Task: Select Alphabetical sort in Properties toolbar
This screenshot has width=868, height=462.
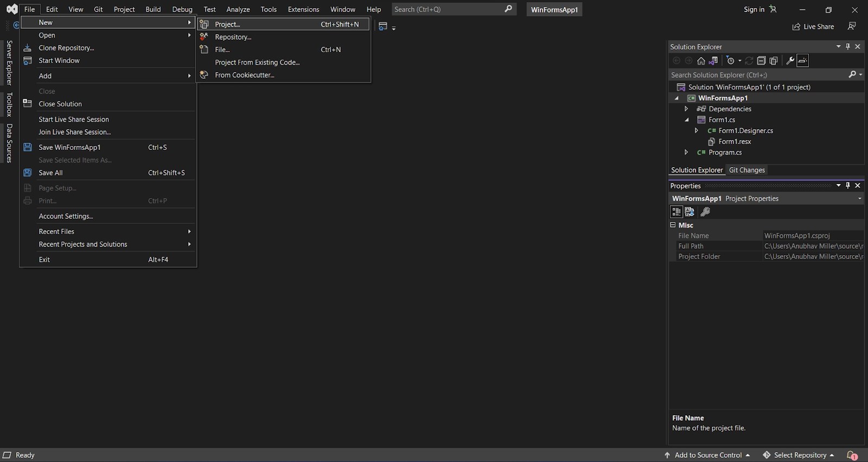Action: (x=690, y=212)
